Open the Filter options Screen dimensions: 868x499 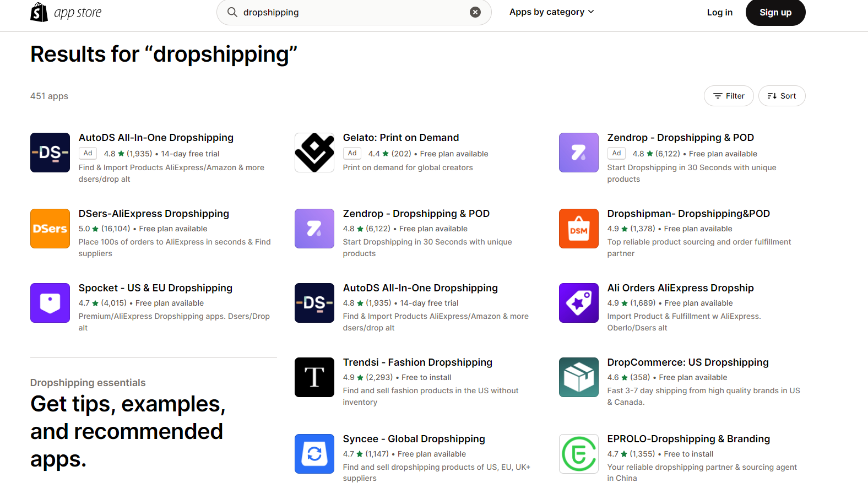point(729,96)
